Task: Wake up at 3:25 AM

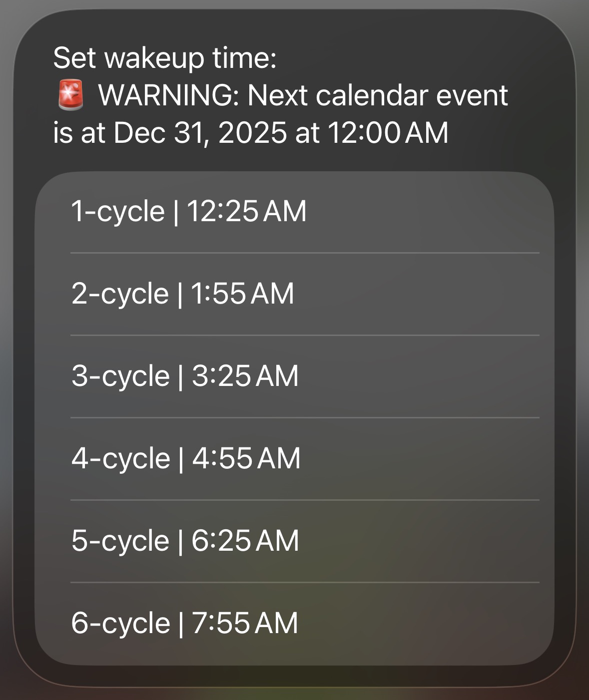Action: click(x=245, y=376)
